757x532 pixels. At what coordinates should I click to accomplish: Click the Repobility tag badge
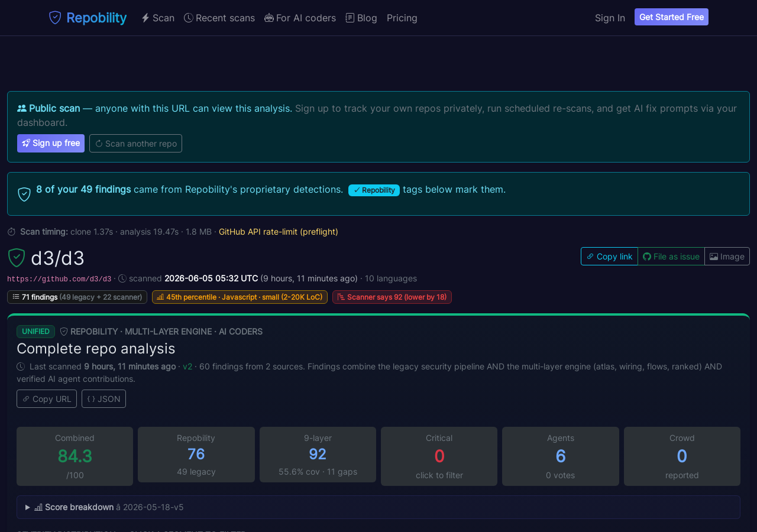coord(374,190)
